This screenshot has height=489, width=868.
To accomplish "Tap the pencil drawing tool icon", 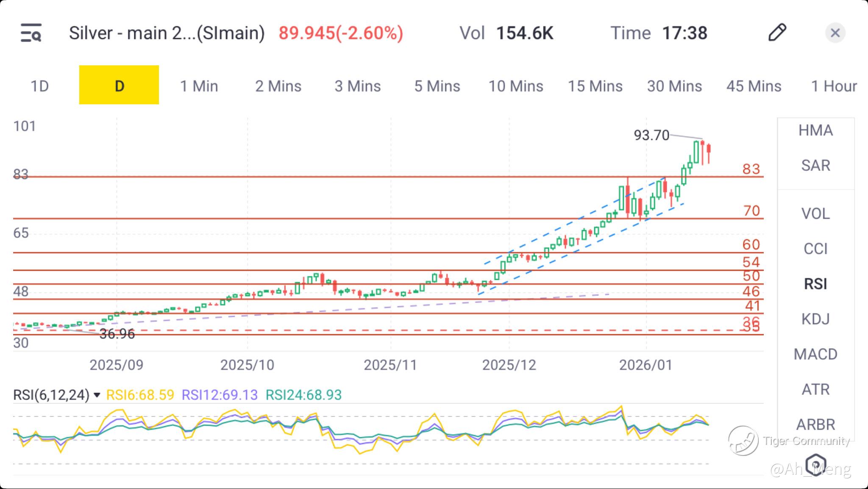I will tap(777, 33).
